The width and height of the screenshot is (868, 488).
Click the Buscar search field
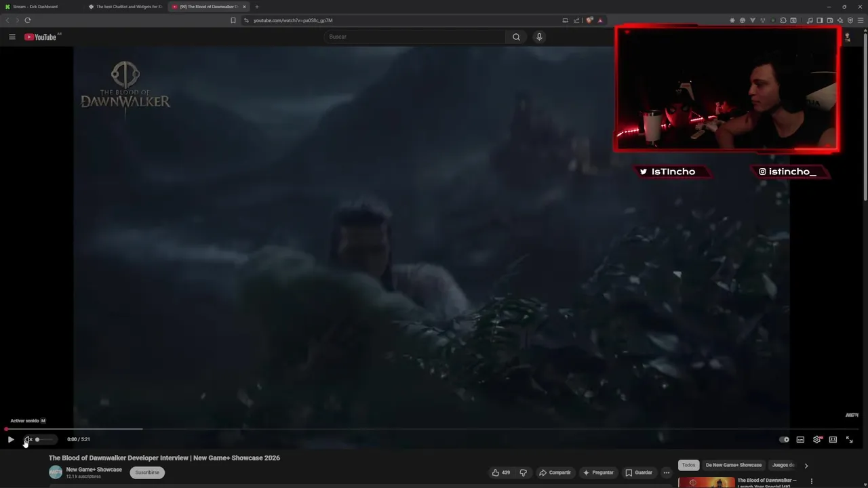click(x=415, y=37)
